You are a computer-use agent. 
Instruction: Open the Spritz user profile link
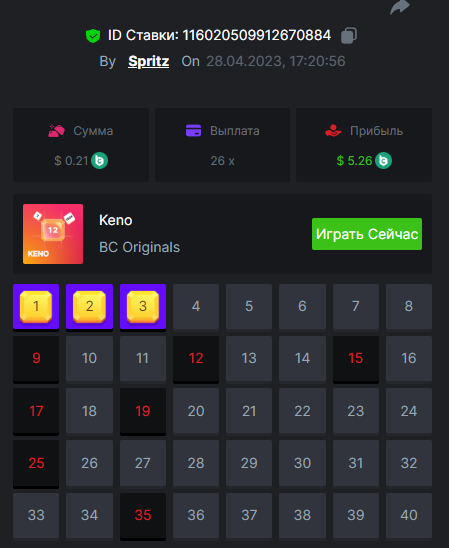click(x=149, y=62)
